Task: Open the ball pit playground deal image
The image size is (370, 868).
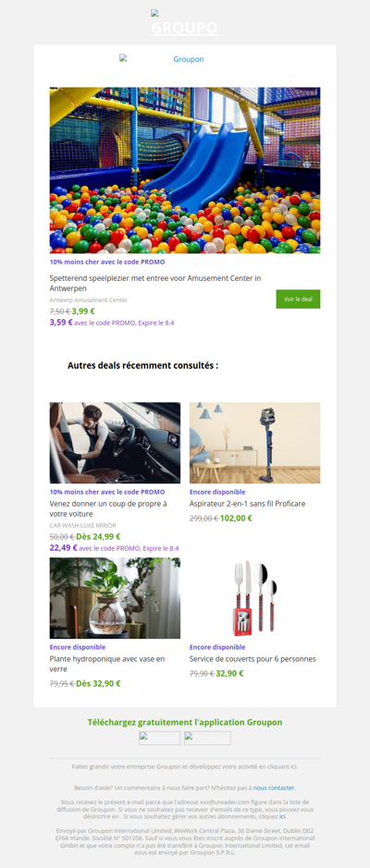Action: 185,170
